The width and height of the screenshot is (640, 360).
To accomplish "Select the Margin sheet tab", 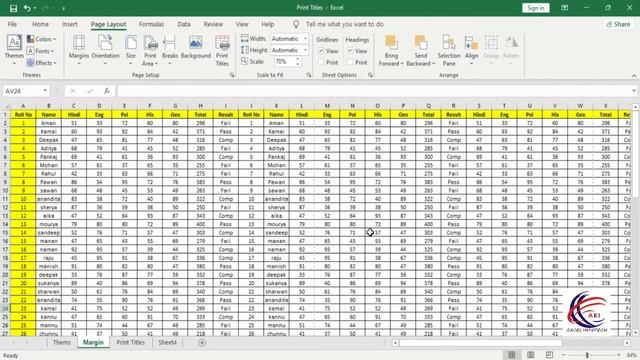I will tap(93, 342).
